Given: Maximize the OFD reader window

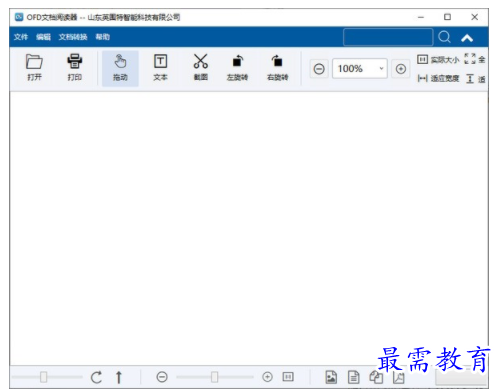Looking at the screenshot, I should click(x=447, y=17).
